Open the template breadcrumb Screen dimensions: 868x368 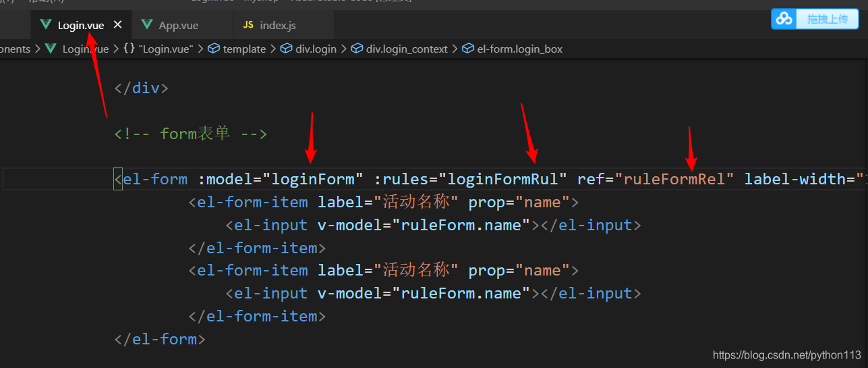244,49
